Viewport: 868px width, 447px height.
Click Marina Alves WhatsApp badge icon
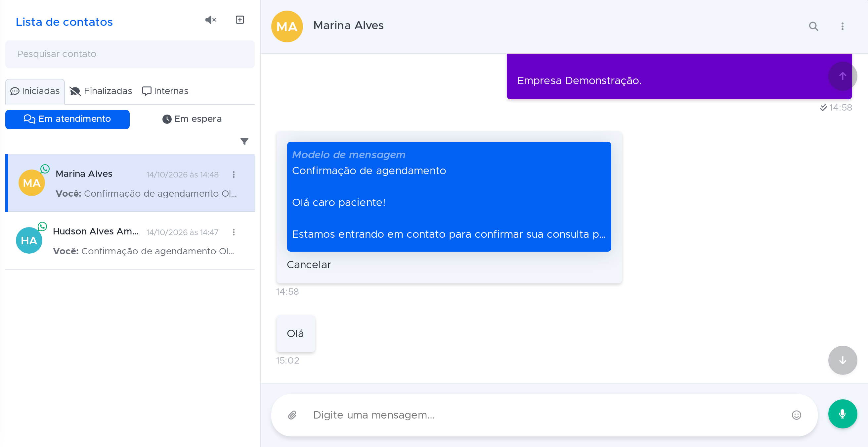(x=45, y=169)
